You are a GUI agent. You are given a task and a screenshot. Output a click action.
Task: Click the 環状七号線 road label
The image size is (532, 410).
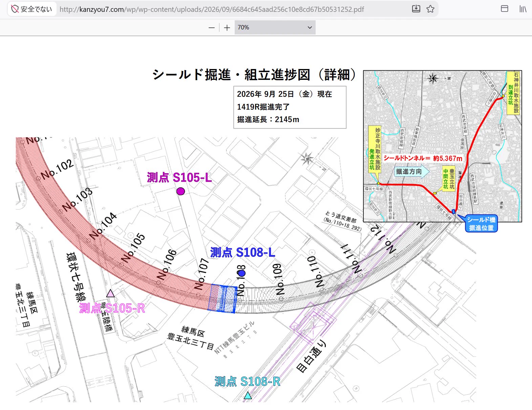coord(76,277)
